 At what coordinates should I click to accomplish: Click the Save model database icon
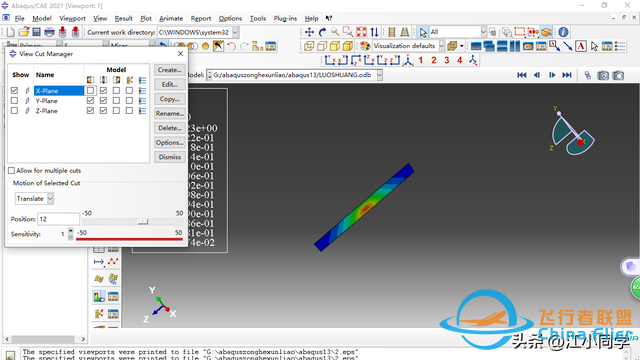pos(36,32)
